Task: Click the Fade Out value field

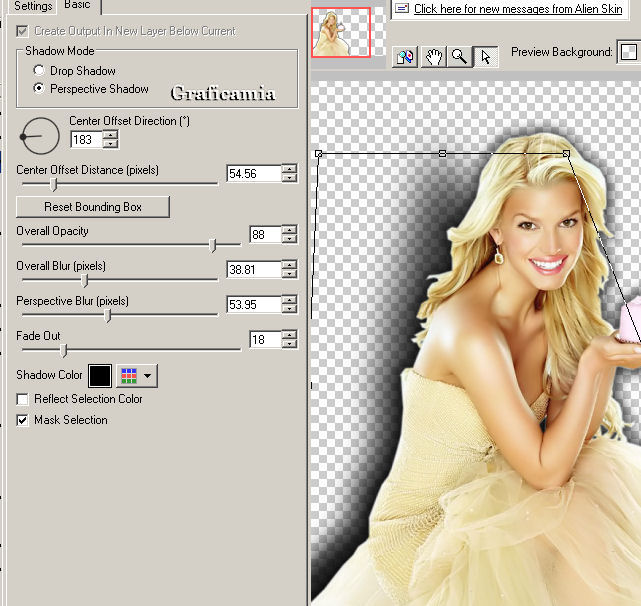Action: pyautogui.click(x=265, y=340)
